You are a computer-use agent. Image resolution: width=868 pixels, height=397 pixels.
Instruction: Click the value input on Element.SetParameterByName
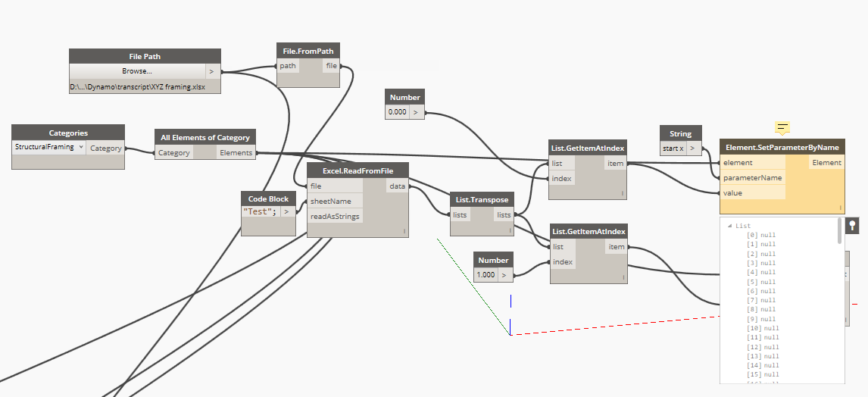[752, 192]
